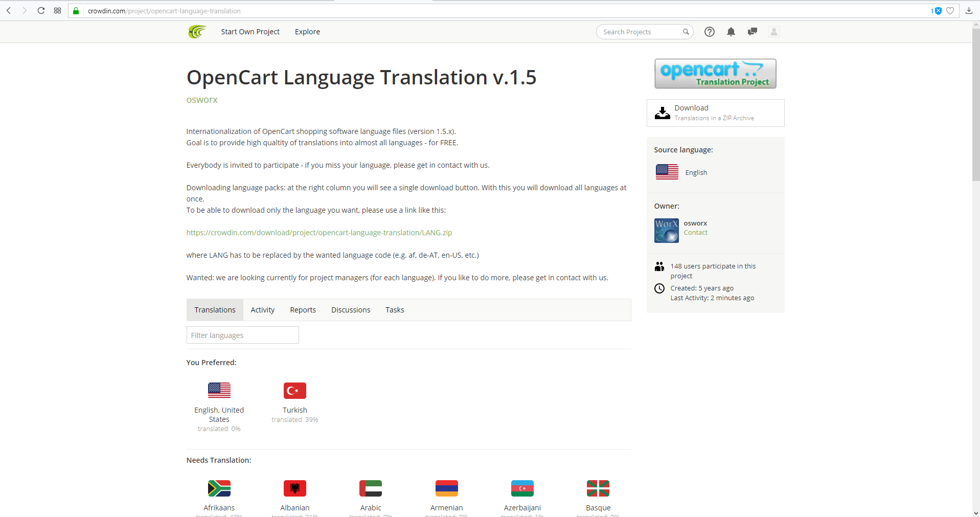Open the osworx link under the title
Screen dimensions: 980x517
(202, 100)
